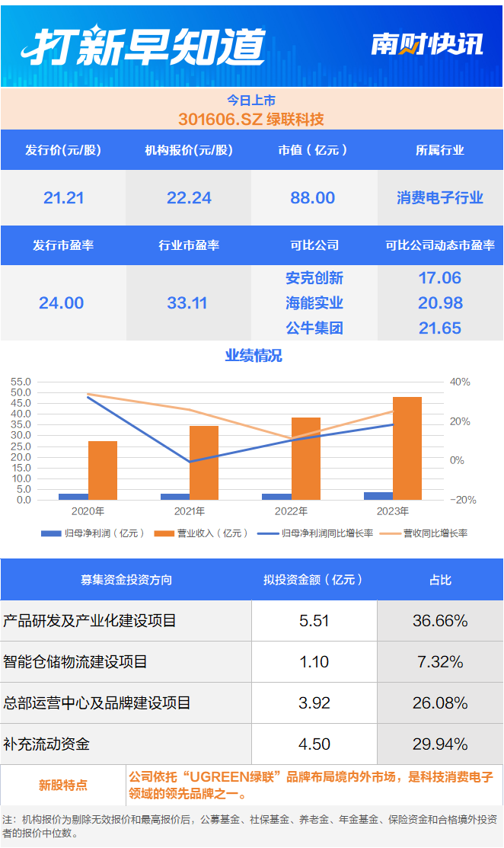Select the 2021年 blue net profit bar
The image size is (504, 848).
[x=175, y=497]
